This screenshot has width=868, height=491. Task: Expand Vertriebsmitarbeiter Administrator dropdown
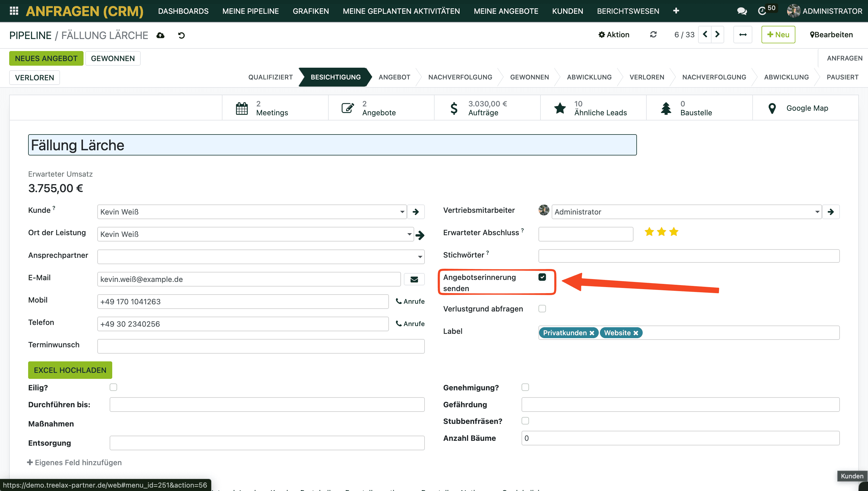(x=817, y=212)
